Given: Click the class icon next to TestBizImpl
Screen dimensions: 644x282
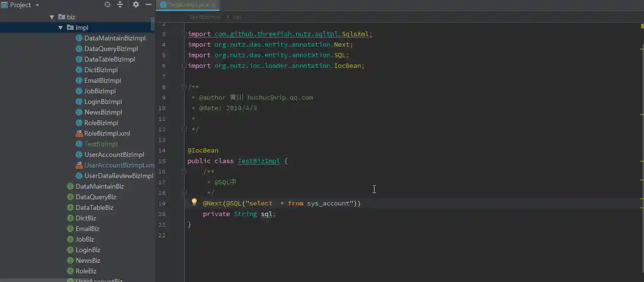Looking at the screenshot, I should click(80, 144).
